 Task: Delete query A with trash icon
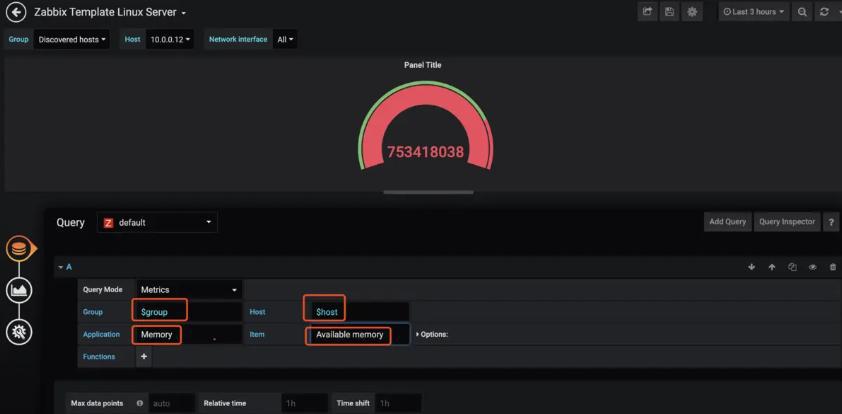click(833, 267)
